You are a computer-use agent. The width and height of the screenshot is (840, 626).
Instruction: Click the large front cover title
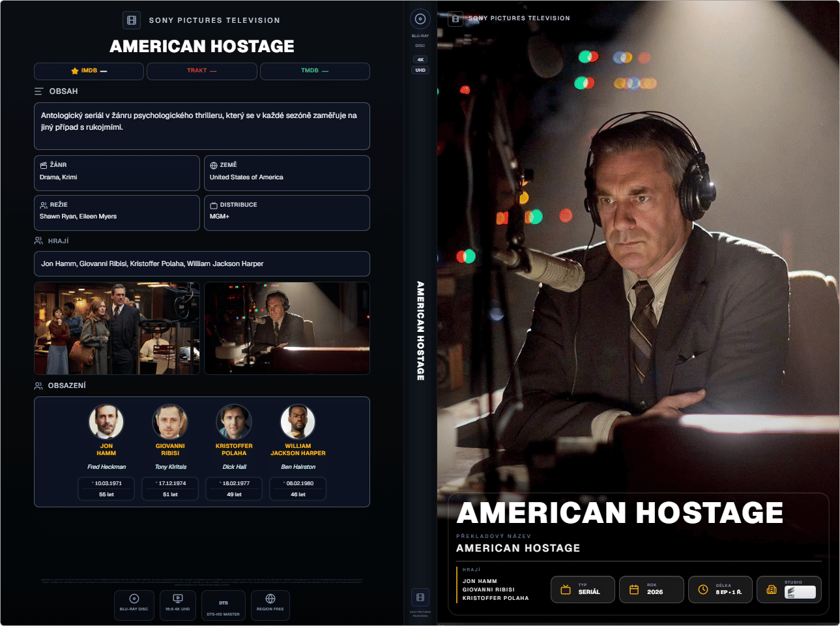pyautogui.click(x=620, y=513)
